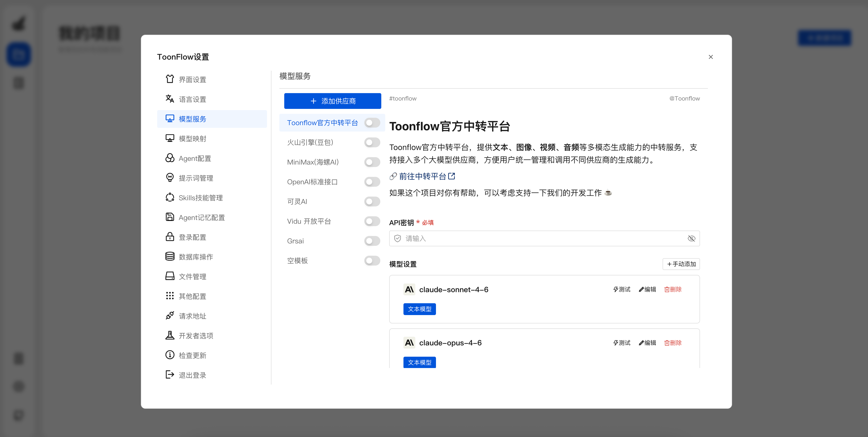This screenshot has height=437, width=868.
Task: Click the Anthropic logo of claude-sonnet-4-6
Action: [409, 289]
